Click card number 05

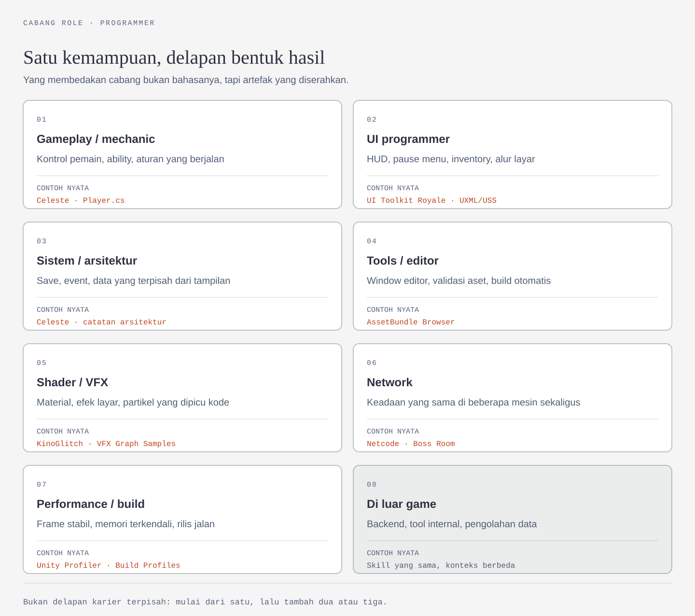point(42,363)
